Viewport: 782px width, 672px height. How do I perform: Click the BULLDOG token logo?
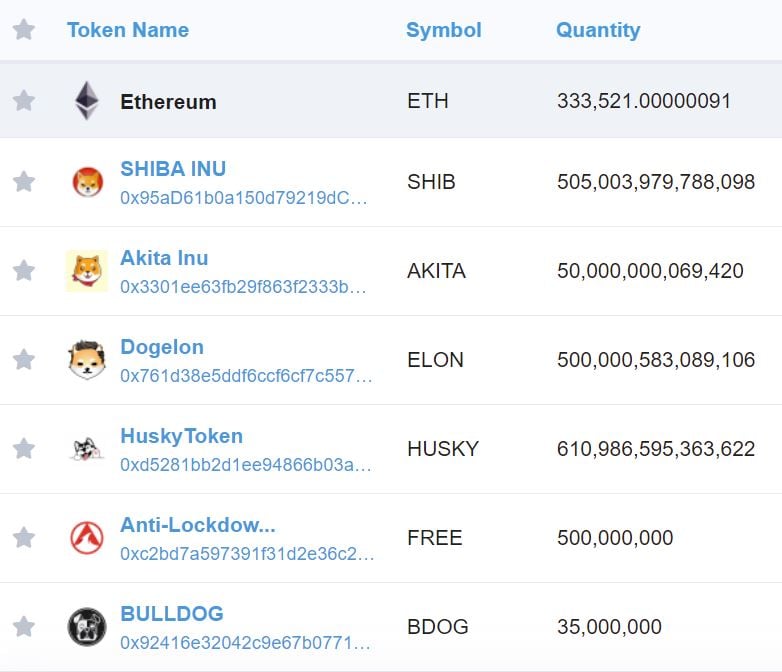point(87,627)
